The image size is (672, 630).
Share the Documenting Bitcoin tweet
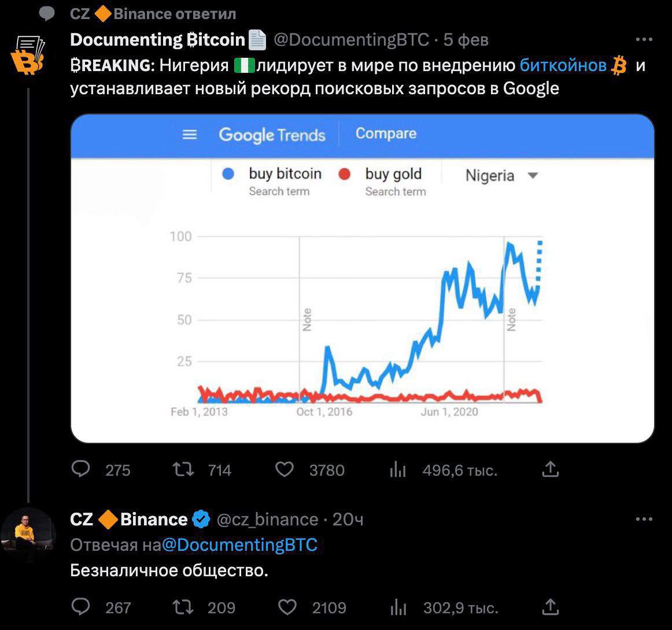click(551, 469)
